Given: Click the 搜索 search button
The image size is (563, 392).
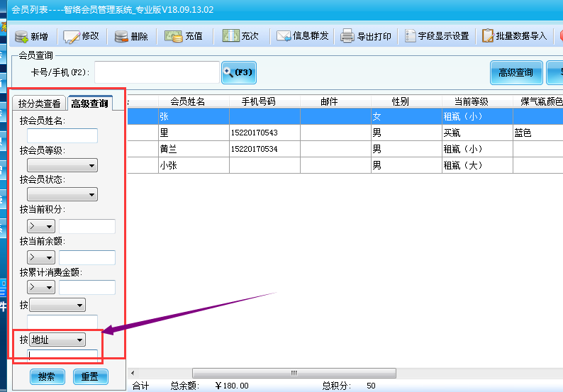Looking at the screenshot, I should pos(48,376).
